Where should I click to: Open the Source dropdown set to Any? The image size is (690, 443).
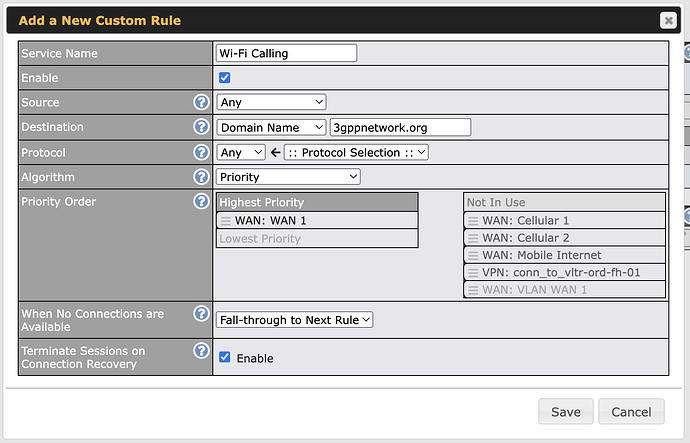click(271, 102)
